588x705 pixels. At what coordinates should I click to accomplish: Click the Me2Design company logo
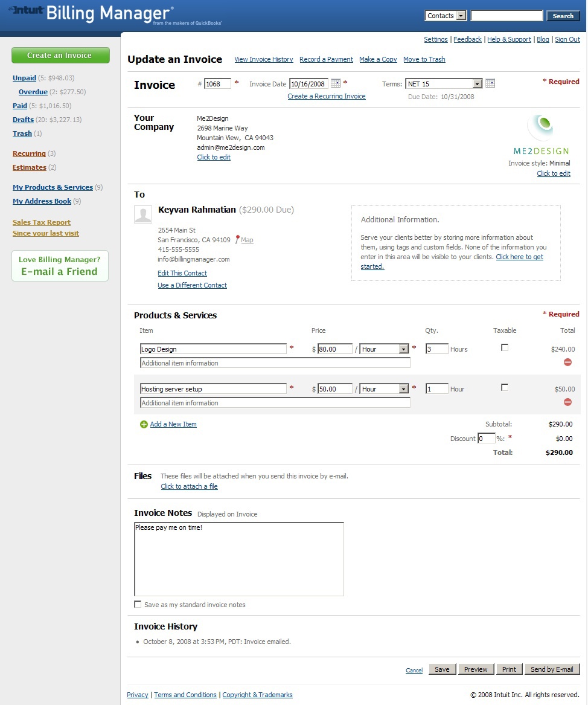tap(541, 127)
